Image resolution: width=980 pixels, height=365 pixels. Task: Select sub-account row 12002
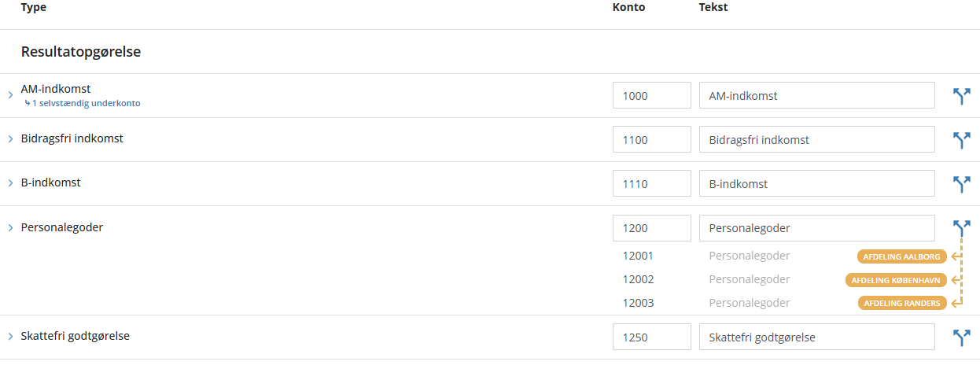[639, 279]
